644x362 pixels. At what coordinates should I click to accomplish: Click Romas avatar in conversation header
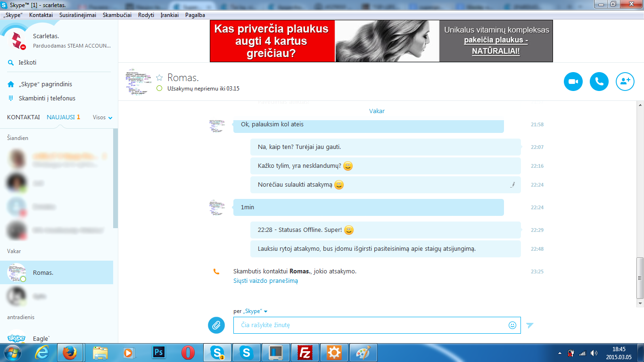coord(139,82)
